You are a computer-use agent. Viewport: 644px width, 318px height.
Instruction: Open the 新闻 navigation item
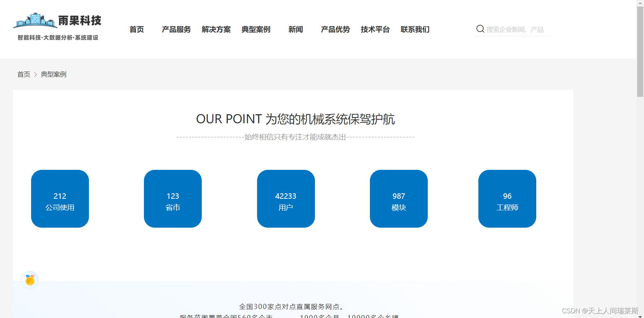[296, 29]
